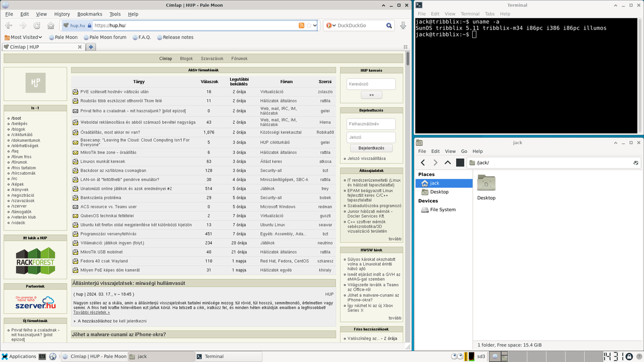Click the terminal launcher icon on the panel

[42, 356]
